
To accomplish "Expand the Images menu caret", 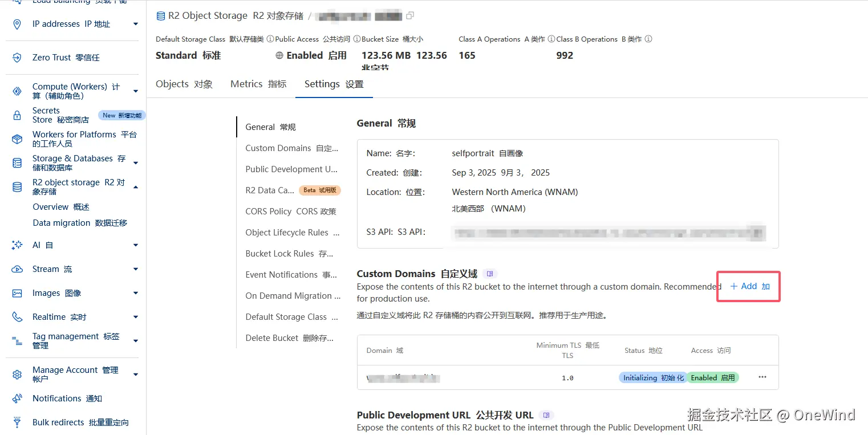I will (136, 293).
